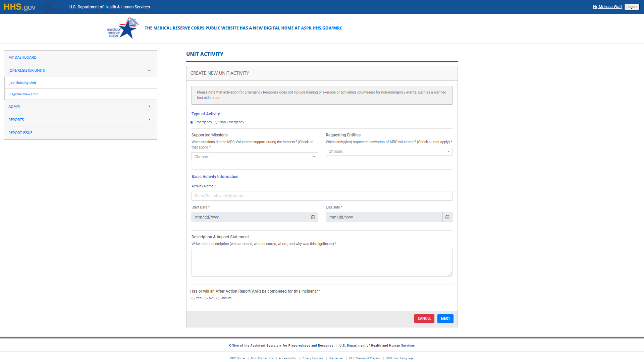Click the HHS.gov logo in header
This screenshot has width=644, height=362.
[x=19, y=7]
